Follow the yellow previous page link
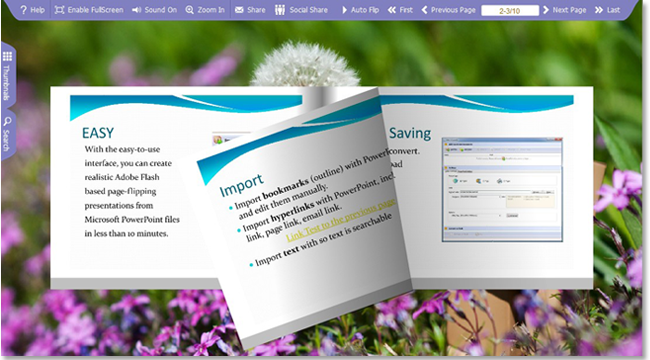Screen dimensions: 650x360 pyautogui.click(x=341, y=220)
